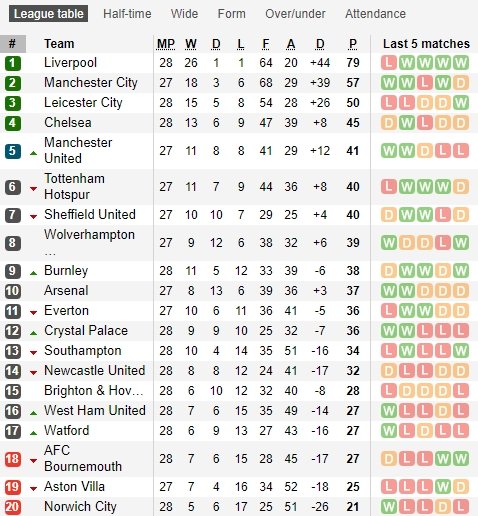Open the Arsenal team link

[66, 290]
